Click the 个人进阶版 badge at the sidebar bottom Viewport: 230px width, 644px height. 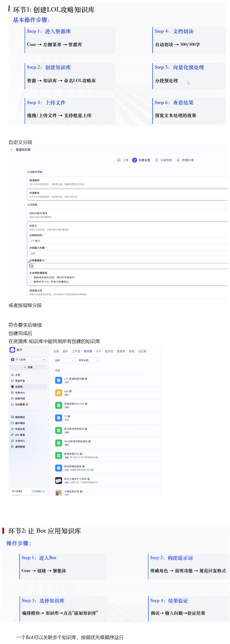pyautogui.click(x=38, y=491)
